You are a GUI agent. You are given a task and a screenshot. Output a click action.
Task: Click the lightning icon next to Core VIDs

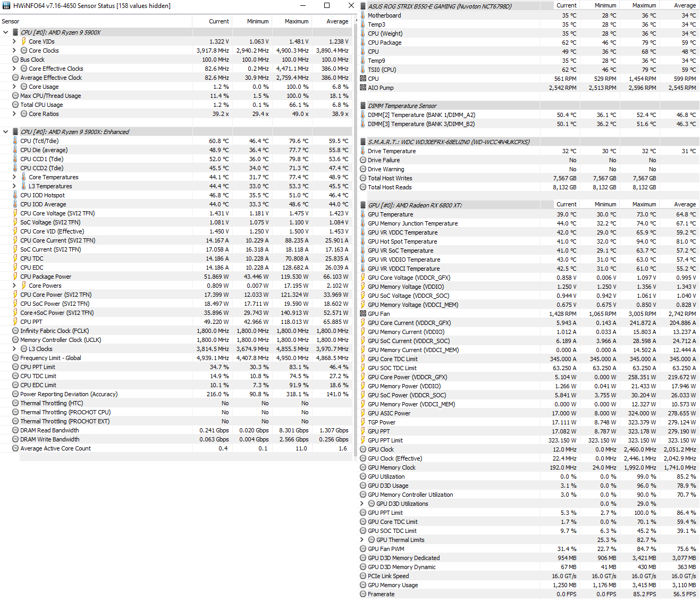click(23, 41)
